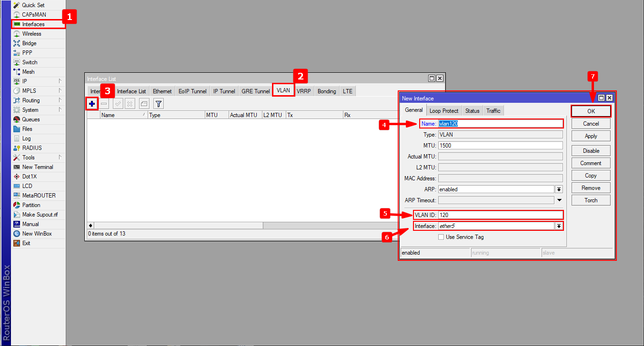Launch New Terminal from sidebar

[38, 167]
